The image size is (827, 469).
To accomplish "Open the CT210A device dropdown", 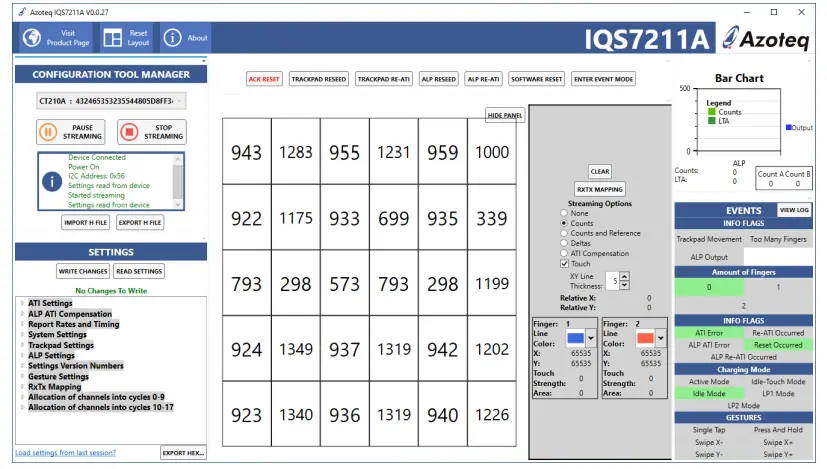I will click(111, 101).
